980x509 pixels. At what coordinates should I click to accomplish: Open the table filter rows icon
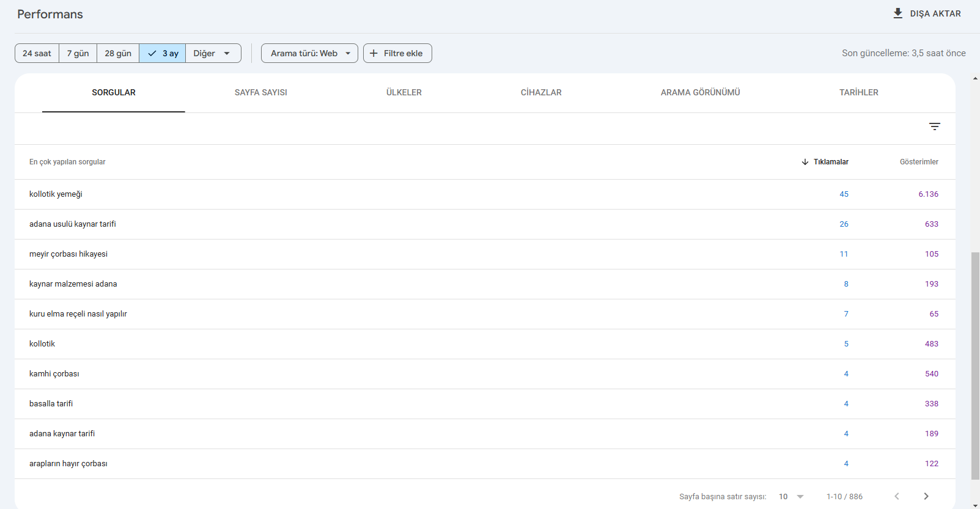[x=935, y=126]
